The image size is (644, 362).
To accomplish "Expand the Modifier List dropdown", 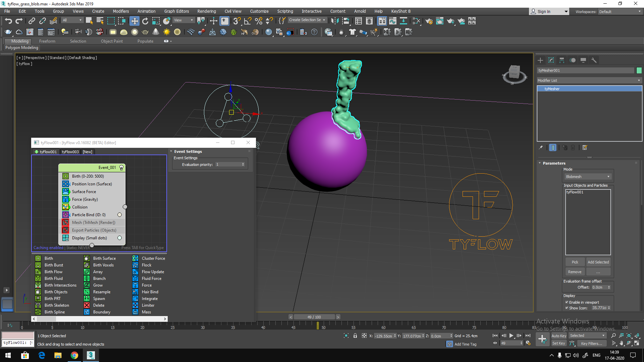I will (589, 80).
